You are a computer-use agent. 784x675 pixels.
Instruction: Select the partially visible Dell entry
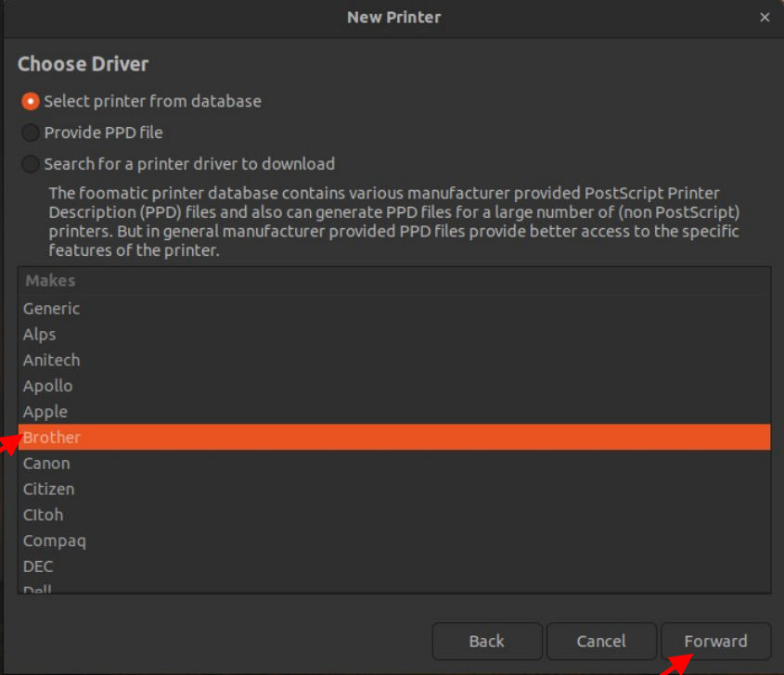click(38, 589)
